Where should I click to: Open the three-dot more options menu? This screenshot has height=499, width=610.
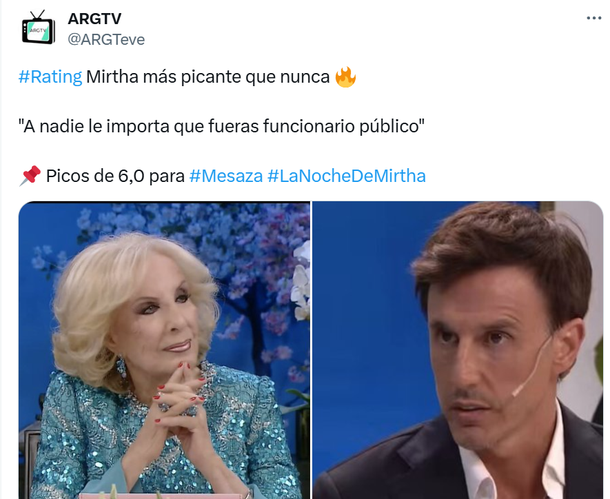(594, 18)
